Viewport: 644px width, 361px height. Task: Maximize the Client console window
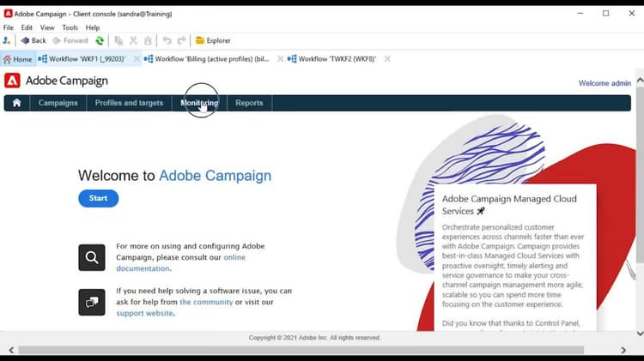tap(606, 14)
